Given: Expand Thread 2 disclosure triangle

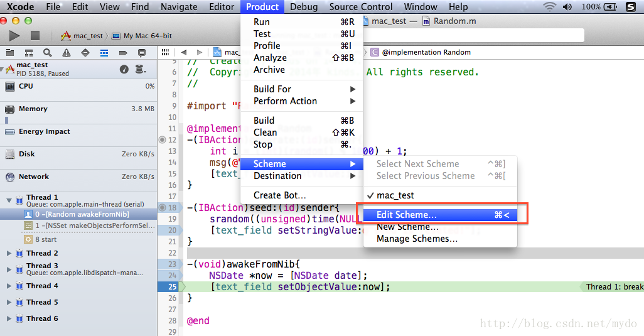Looking at the screenshot, I should point(9,253).
